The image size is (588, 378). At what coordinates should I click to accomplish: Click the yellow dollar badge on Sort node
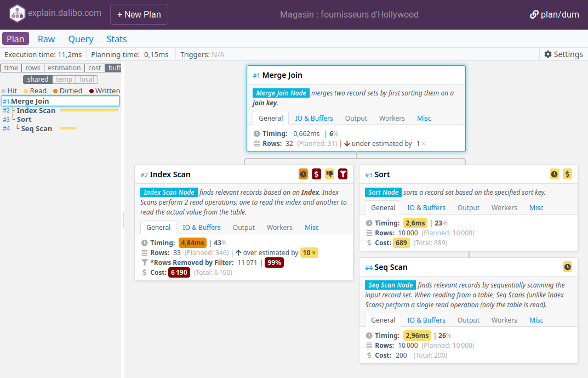click(567, 174)
